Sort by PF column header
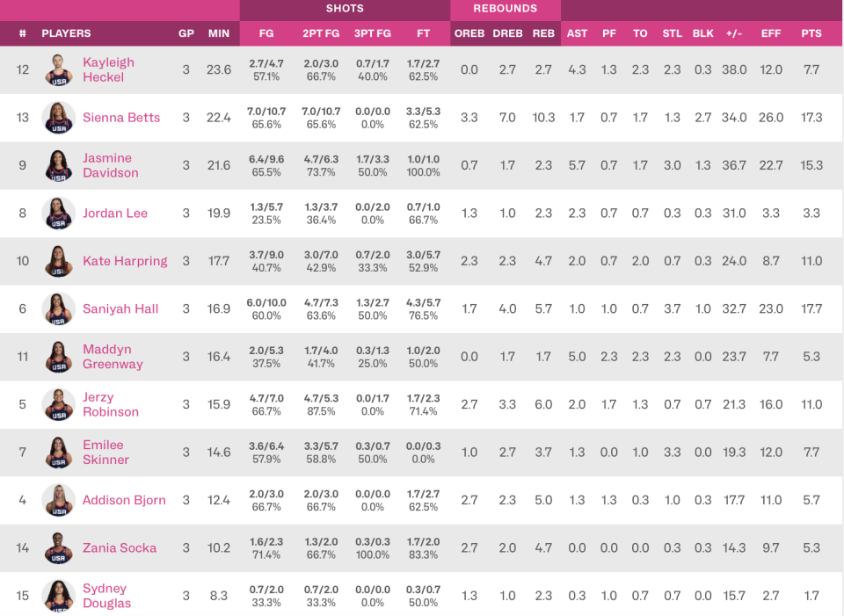844x616 pixels. (608, 33)
